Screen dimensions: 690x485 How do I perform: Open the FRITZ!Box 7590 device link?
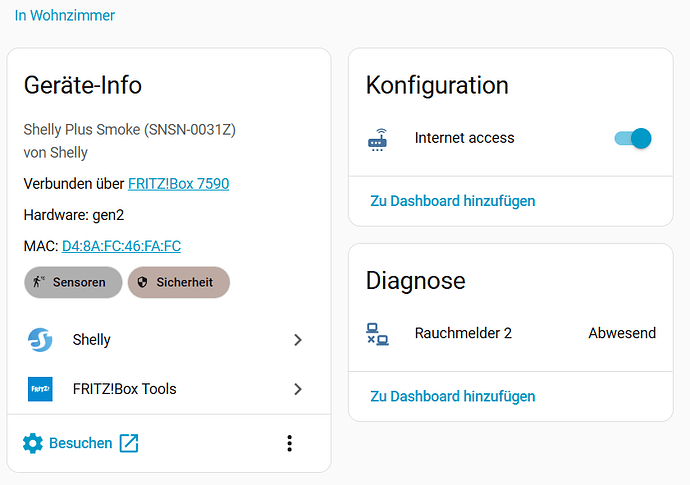click(x=178, y=184)
